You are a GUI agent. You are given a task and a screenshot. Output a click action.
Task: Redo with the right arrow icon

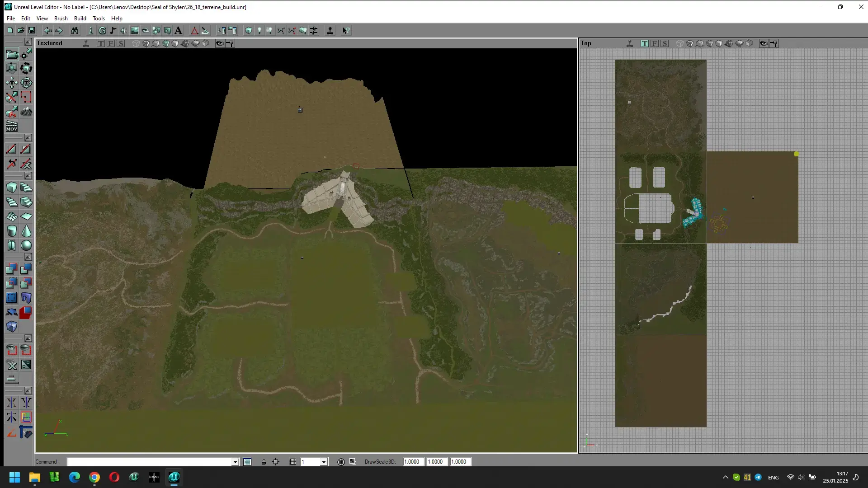point(58,30)
